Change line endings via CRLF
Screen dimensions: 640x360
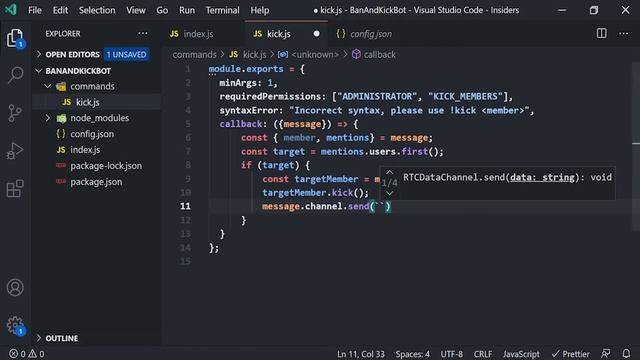click(x=483, y=354)
